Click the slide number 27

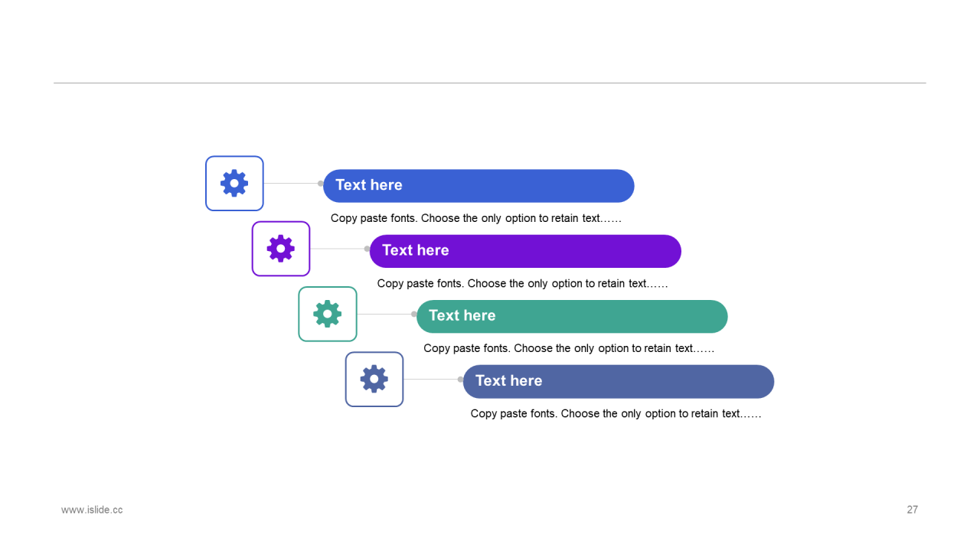click(913, 510)
